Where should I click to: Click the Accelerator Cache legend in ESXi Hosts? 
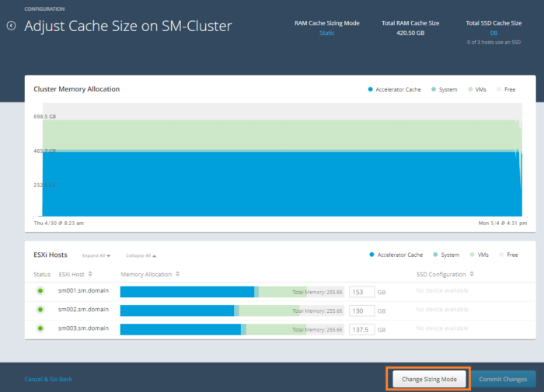click(x=396, y=255)
